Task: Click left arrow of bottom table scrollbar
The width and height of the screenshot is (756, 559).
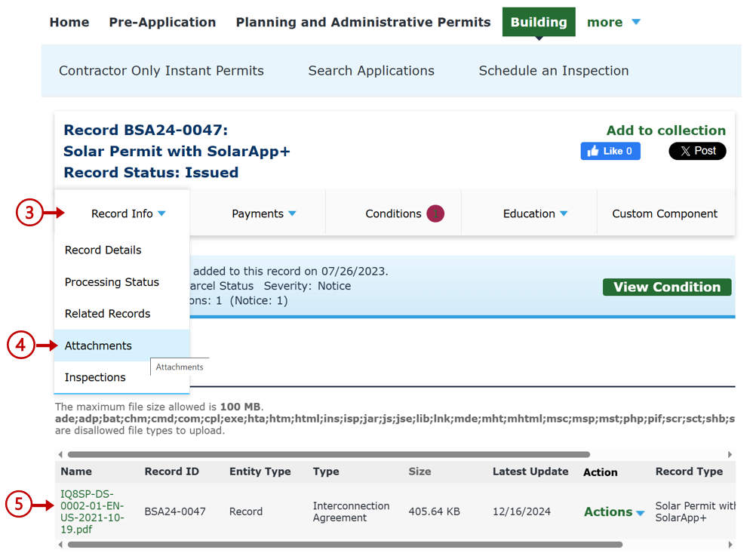Action: 60,545
